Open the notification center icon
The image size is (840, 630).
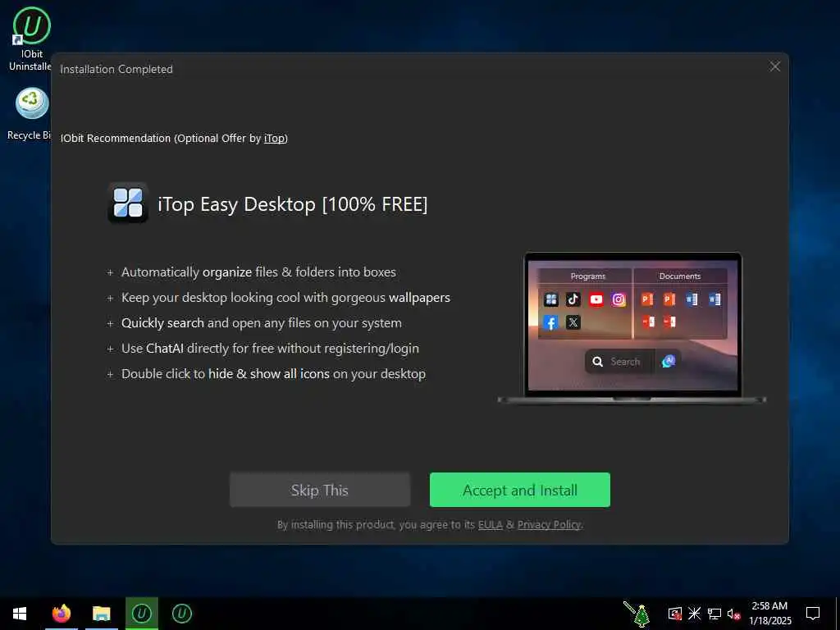(x=813, y=614)
